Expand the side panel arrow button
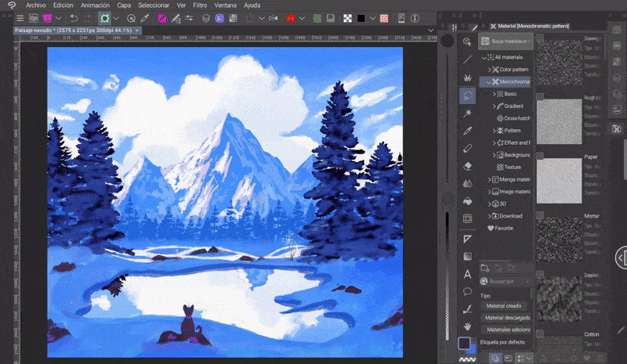 (x=621, y=258)
